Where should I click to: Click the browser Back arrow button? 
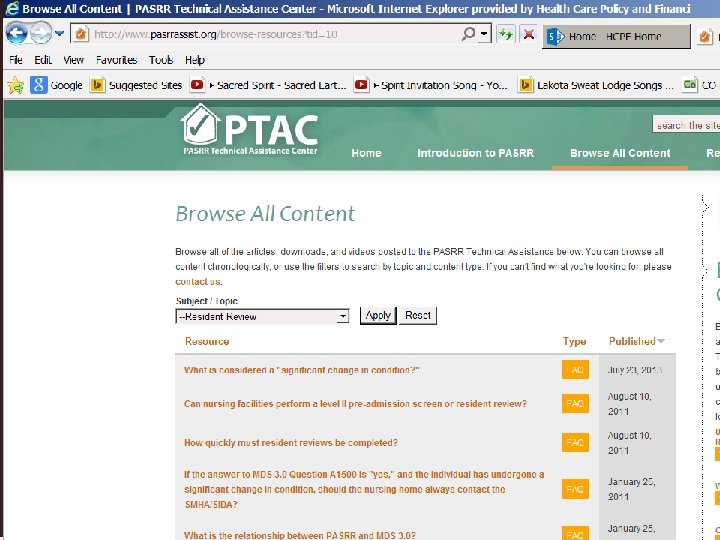17,34
